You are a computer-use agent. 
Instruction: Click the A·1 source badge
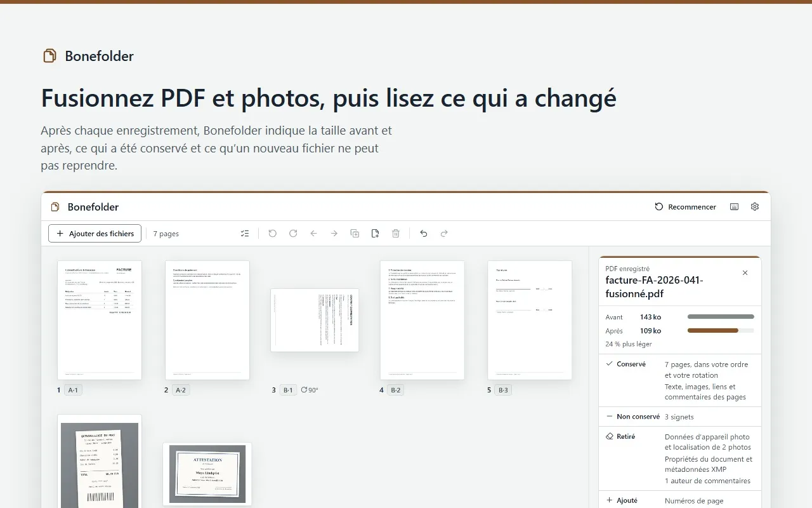coord(73,390)
